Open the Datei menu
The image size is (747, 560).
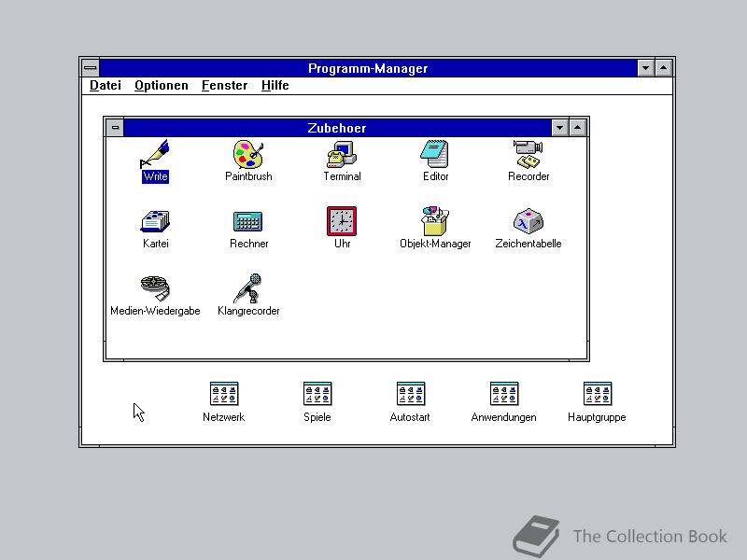pos(106,85)
